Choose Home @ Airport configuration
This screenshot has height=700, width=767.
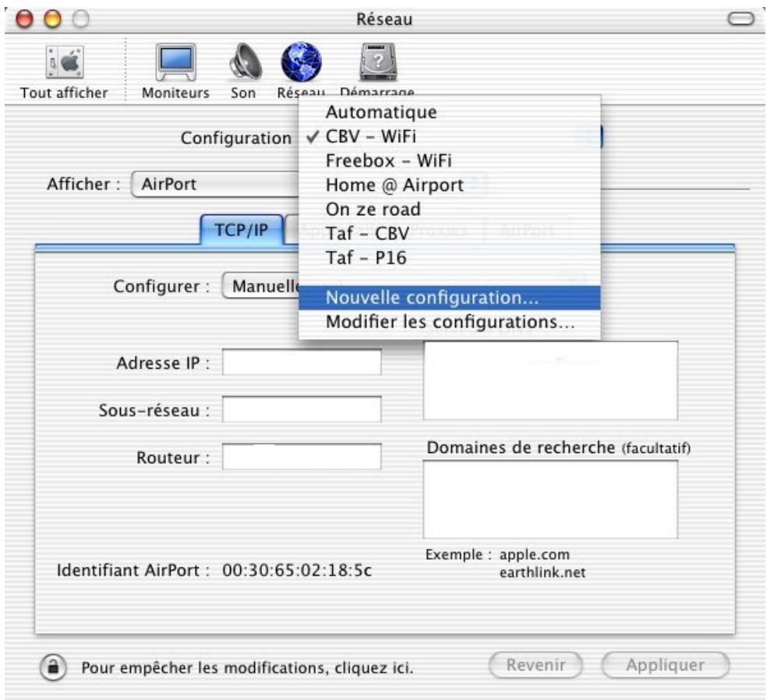click(449, 185)
